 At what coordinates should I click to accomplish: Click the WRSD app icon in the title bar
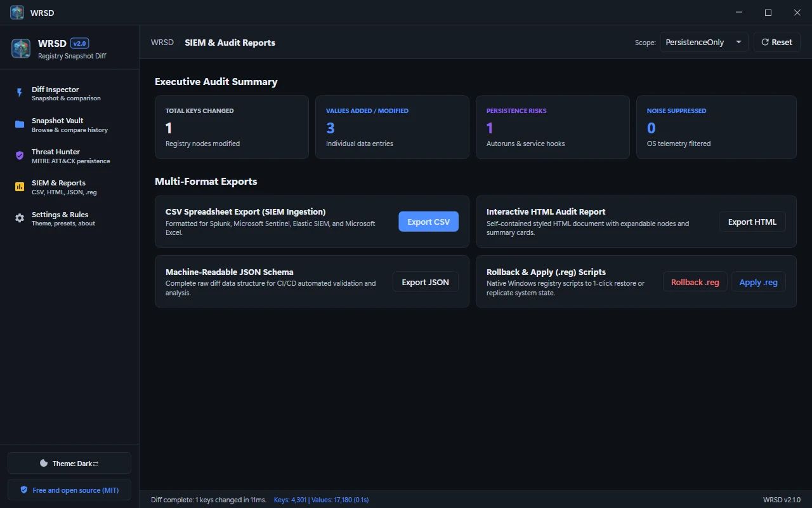coord(17,13)
